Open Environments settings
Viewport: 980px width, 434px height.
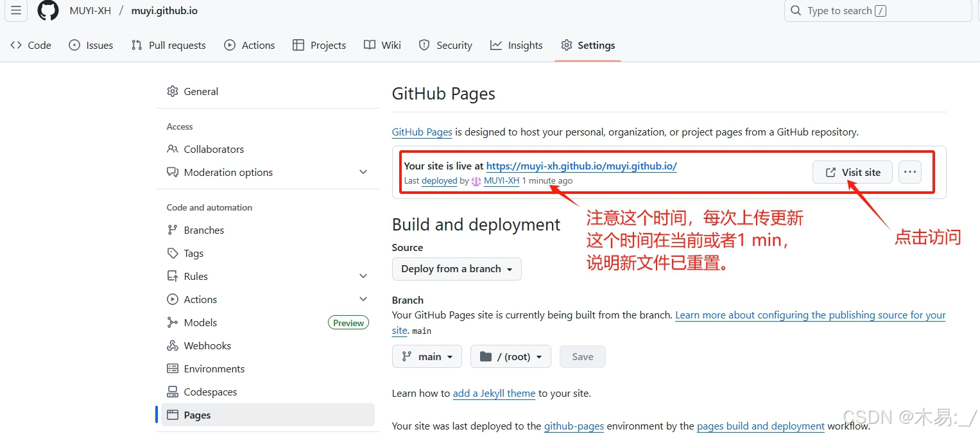coord(268,369)
